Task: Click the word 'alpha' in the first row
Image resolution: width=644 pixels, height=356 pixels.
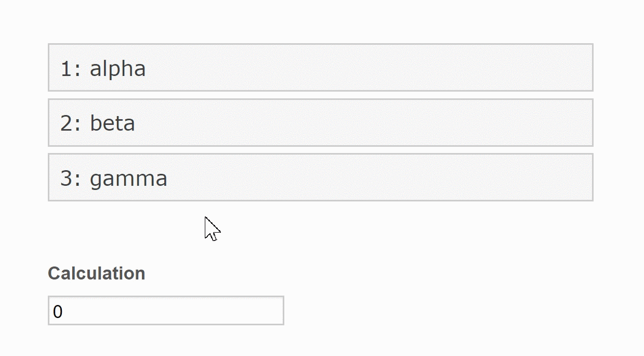Action: (x=118, y=69)
